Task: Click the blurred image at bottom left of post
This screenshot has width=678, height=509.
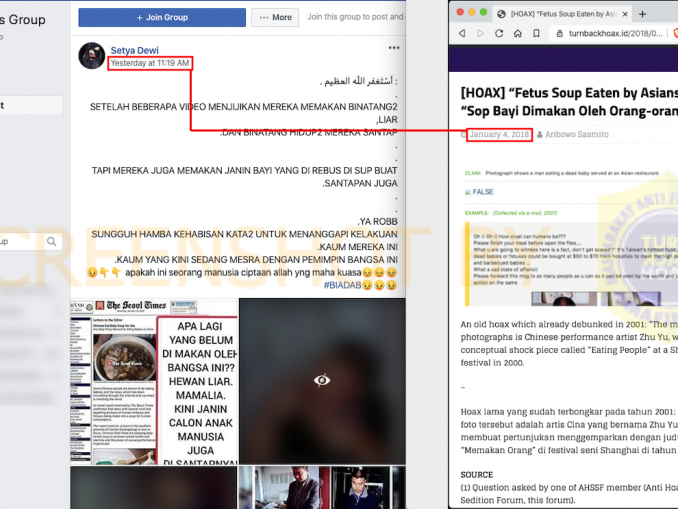Action: coord(154,487)
